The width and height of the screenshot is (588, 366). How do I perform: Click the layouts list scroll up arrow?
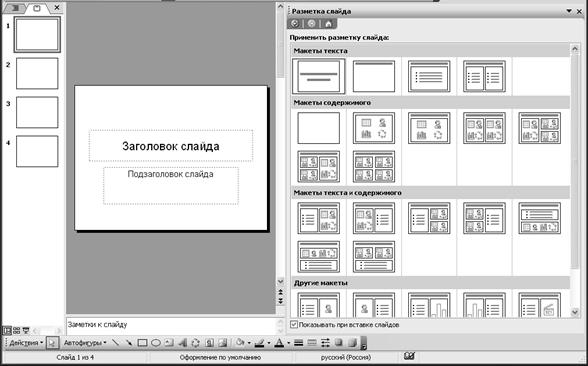pyautogui.click(x=575, y=49)
